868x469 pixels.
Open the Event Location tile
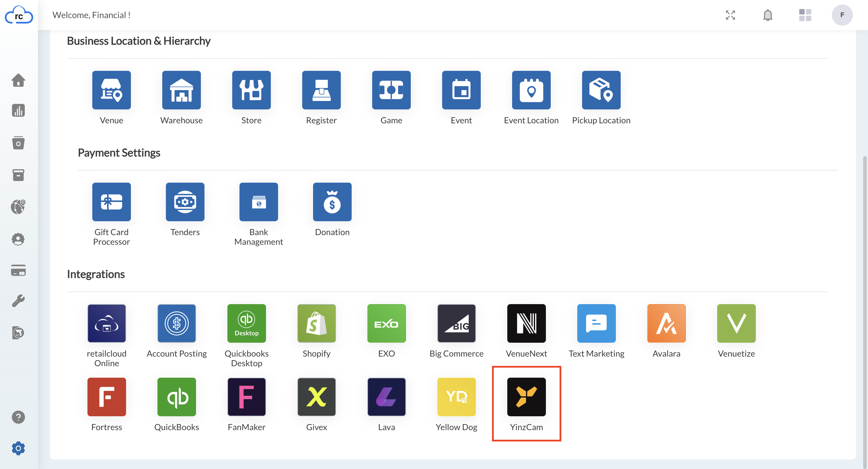(531, 90)
